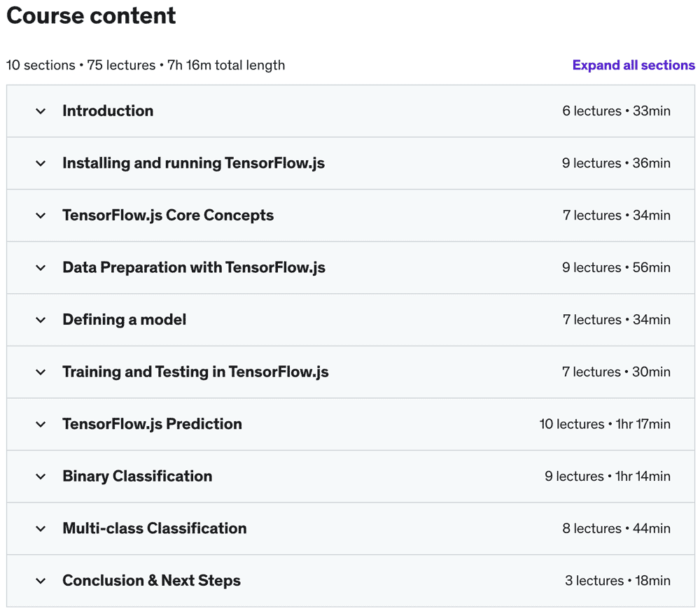
Task: Select the Introduction section title
Action: coord(108,111)
